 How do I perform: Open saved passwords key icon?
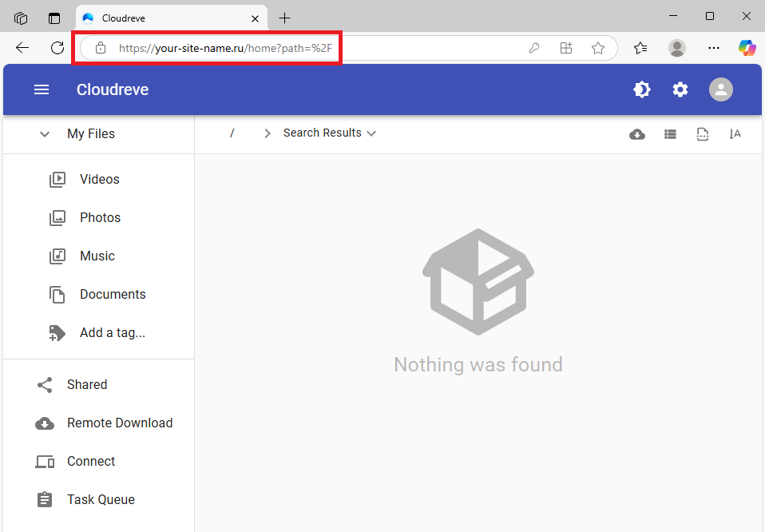click(533, 48)
